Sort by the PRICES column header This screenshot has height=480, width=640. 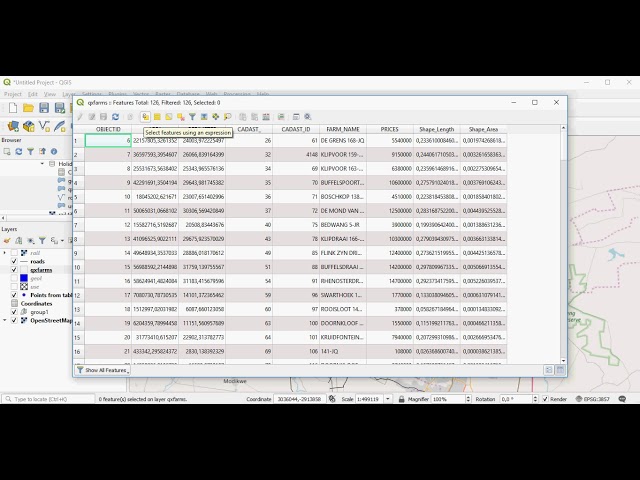tap(389, 129)
